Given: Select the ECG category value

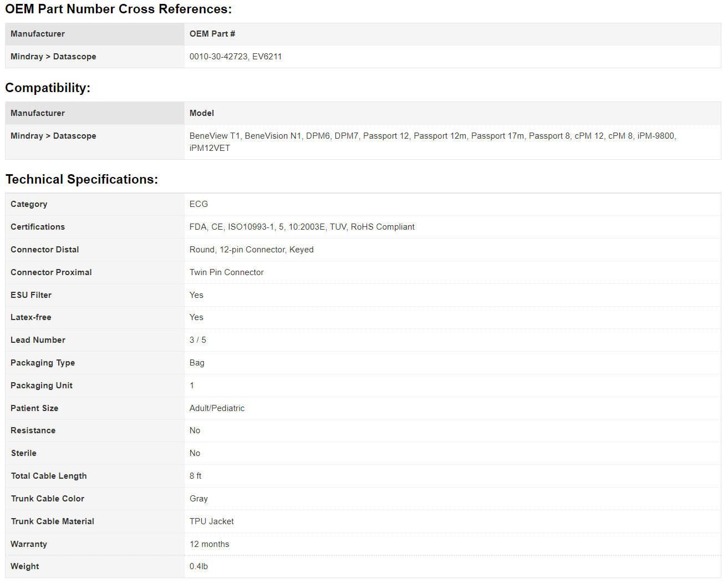Looking at the screenshot, I should pos(198,204).
